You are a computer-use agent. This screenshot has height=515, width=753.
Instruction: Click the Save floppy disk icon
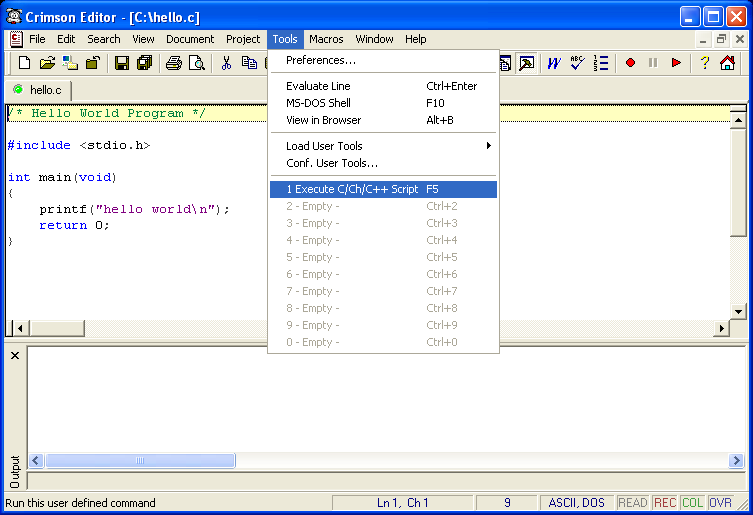pyautogui.click(x=122, y=63)
